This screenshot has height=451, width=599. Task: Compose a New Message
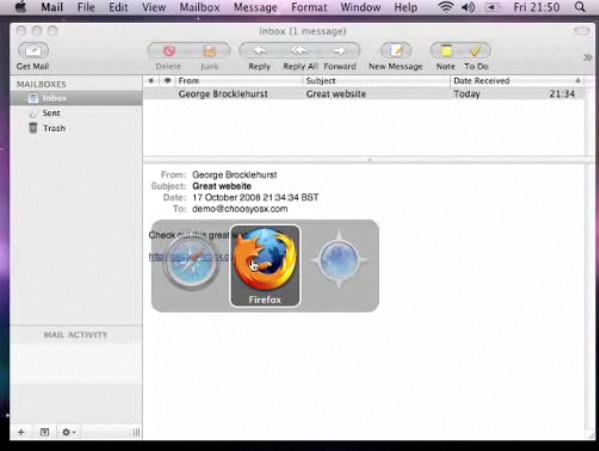(x=396, y=50)
